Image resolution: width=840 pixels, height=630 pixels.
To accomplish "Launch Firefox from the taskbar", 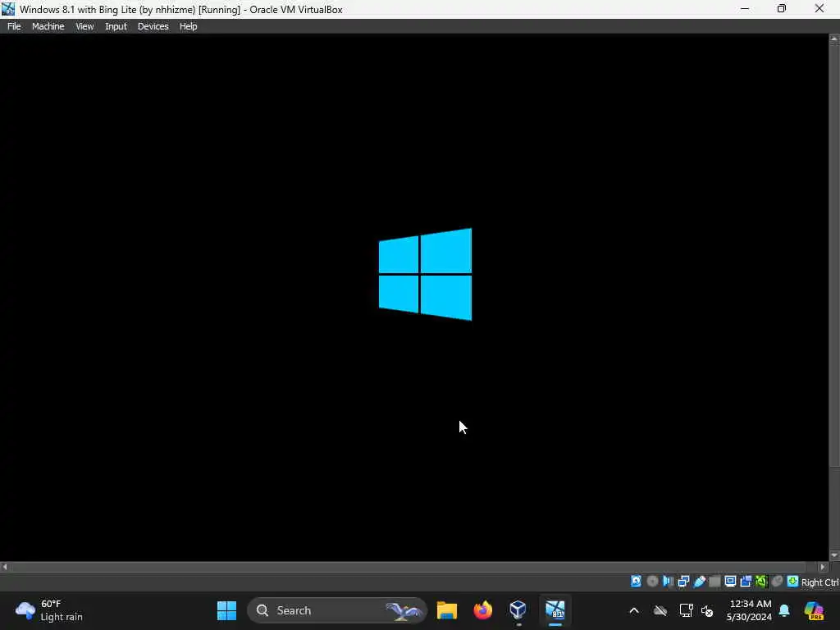I will tap(482, 610).
